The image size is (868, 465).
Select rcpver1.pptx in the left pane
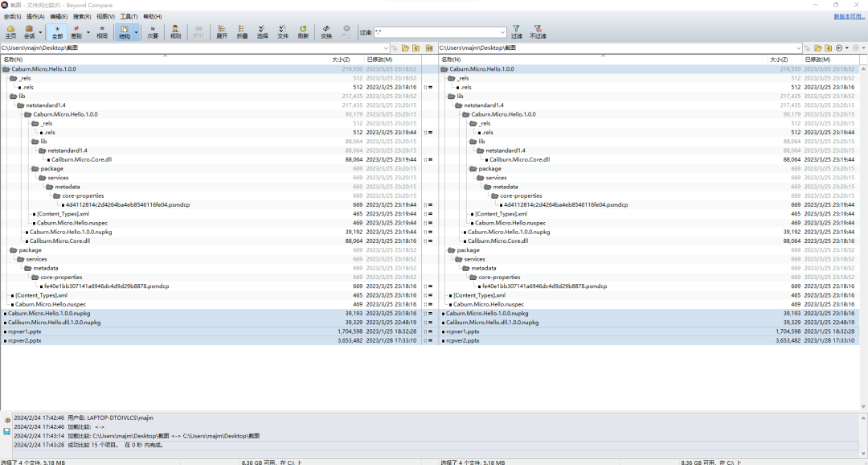tap(211, 331)
